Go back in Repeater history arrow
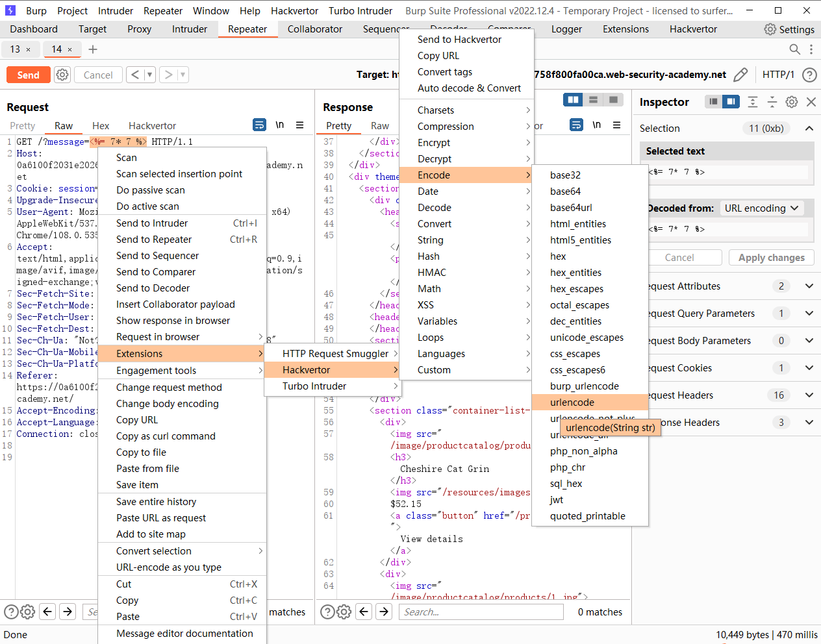Screen dimensions: 821x644 pyautogui.click(x=134, y=75)
